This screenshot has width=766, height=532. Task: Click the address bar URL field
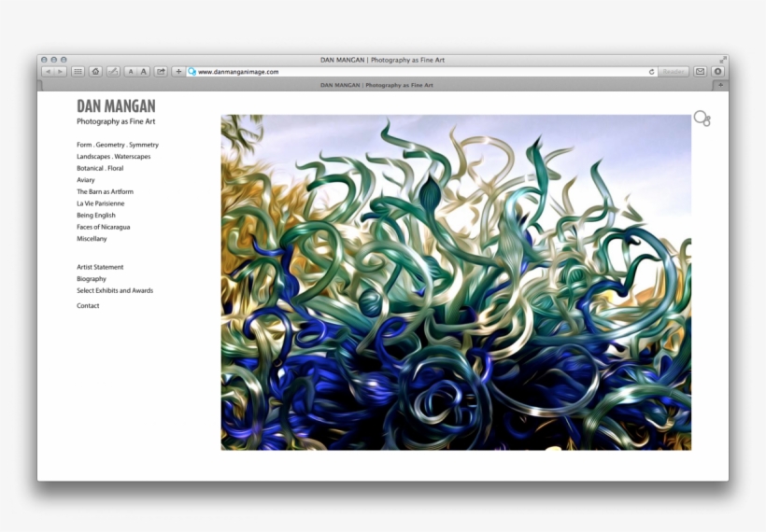pyautogui.click(x=421, y=72)
